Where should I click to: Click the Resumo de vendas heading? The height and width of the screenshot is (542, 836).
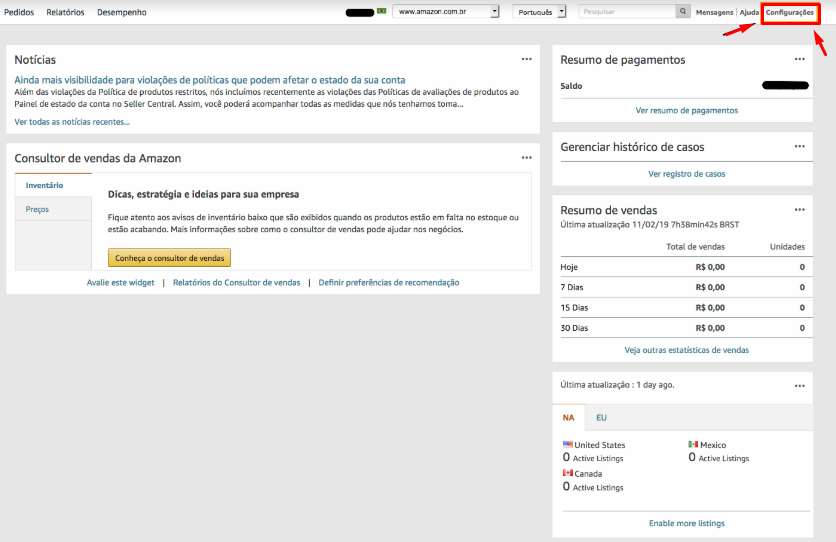(x=609, y=210)
